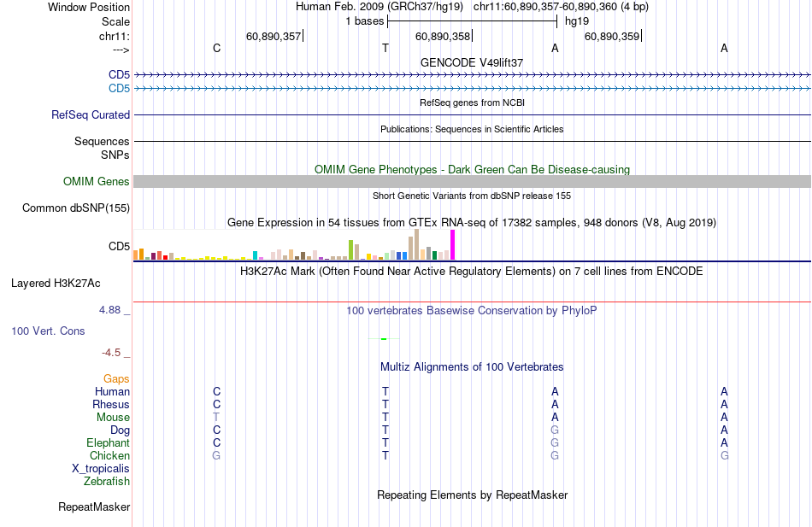Image resolution: width=812 pixels, height=527 pixels.
Task: Click the Human Feb. 2009 (GRCh37/hg19) assembly text
Action: (x=380, y=7)
